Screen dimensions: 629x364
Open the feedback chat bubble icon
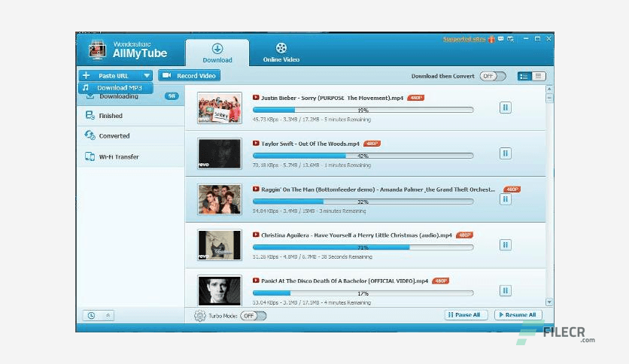500,39
